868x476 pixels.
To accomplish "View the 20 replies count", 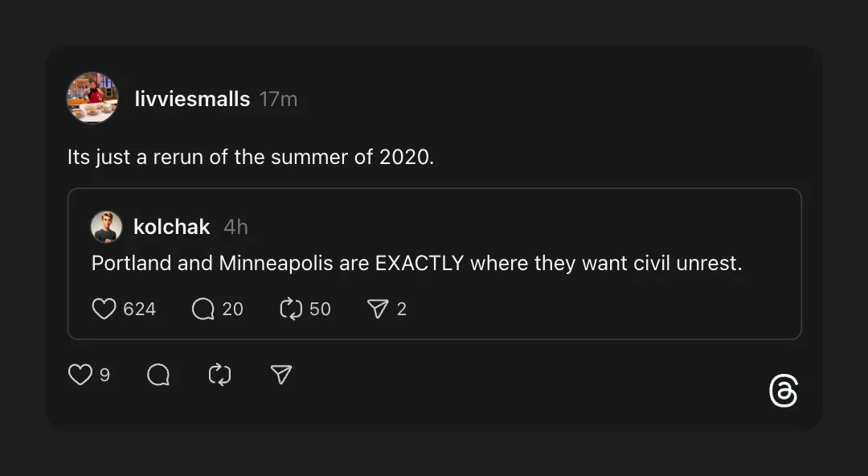I will tap(232, 309).
